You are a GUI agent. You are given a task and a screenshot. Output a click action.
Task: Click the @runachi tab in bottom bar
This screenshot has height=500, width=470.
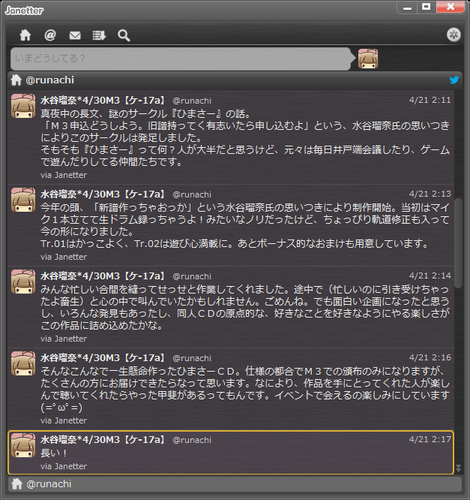pyautogui.click(x=235, y=484)
